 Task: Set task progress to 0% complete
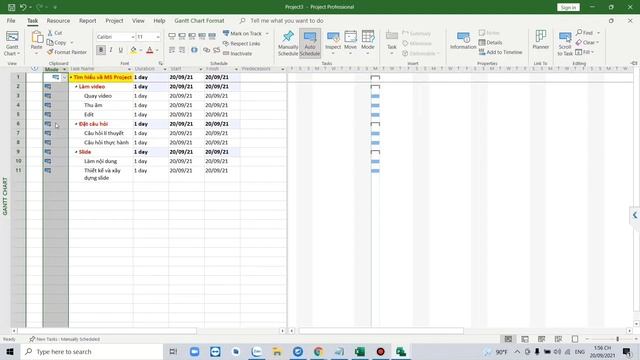pos(172,36)
